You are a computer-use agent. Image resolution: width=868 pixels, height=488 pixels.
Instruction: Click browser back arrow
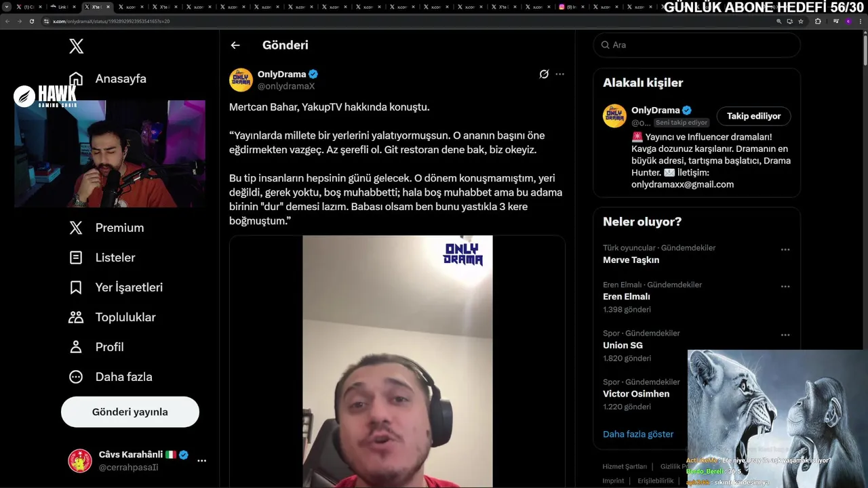click(7, 21)
